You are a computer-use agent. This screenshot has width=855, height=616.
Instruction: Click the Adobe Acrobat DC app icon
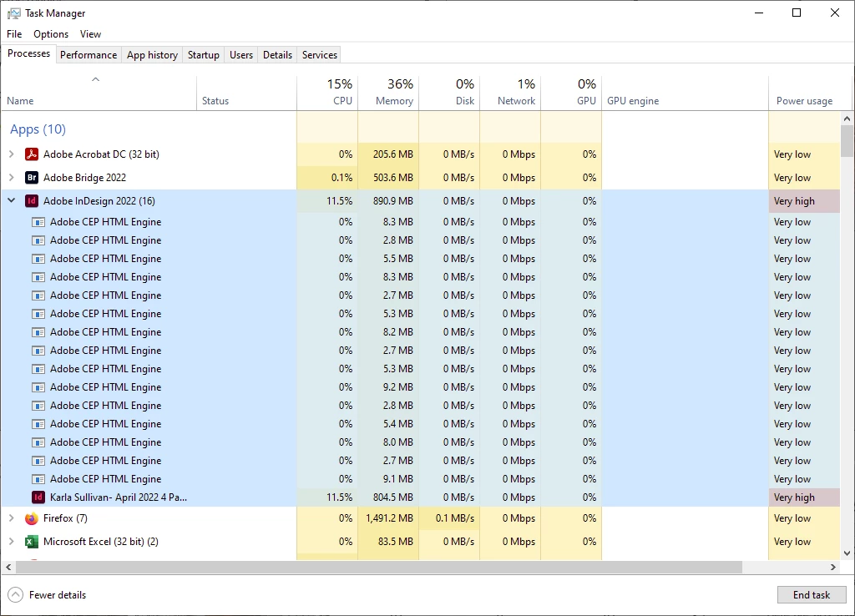[32, 154]
